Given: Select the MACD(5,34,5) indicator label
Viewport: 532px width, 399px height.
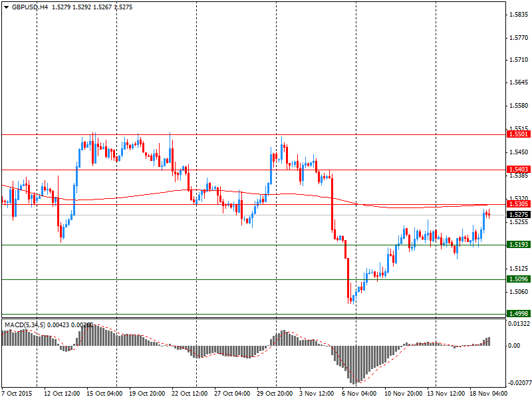Looking at the screenshot, I should tap(25, 325).
